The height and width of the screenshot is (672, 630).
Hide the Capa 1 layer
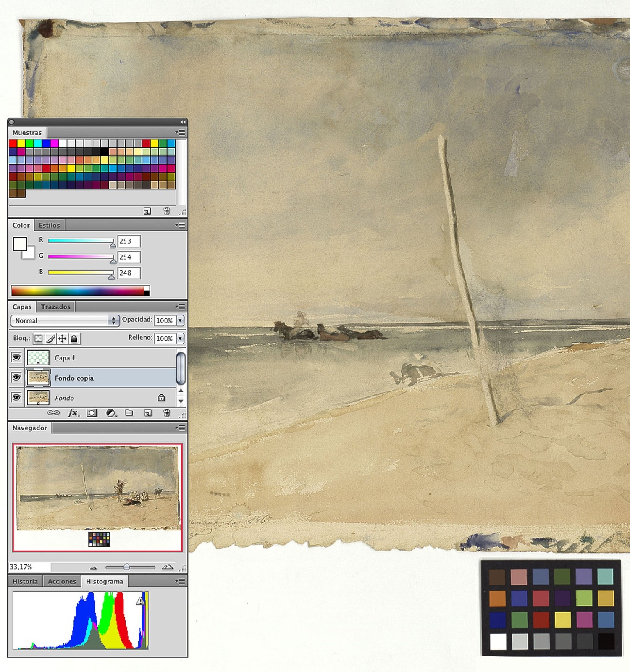coord(16,357)
